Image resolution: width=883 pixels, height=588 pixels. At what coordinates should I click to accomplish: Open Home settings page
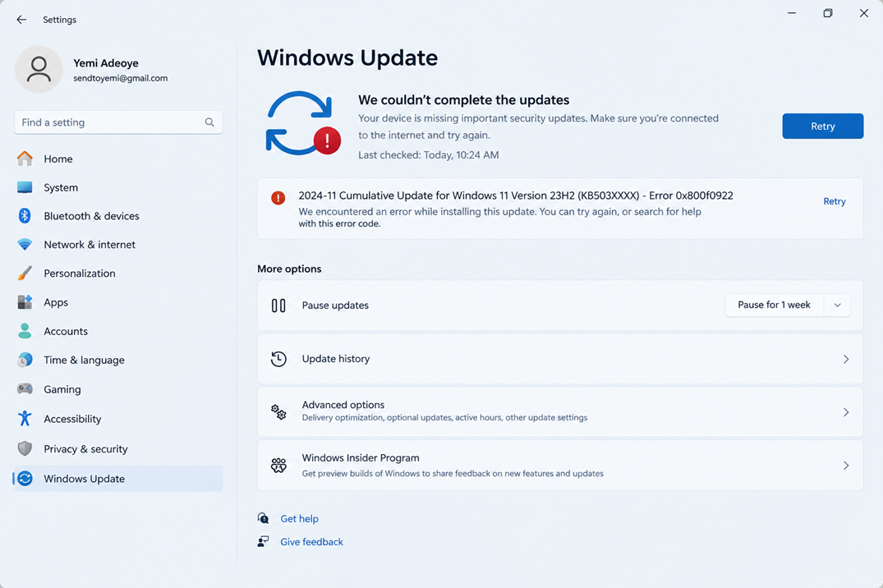118,158
